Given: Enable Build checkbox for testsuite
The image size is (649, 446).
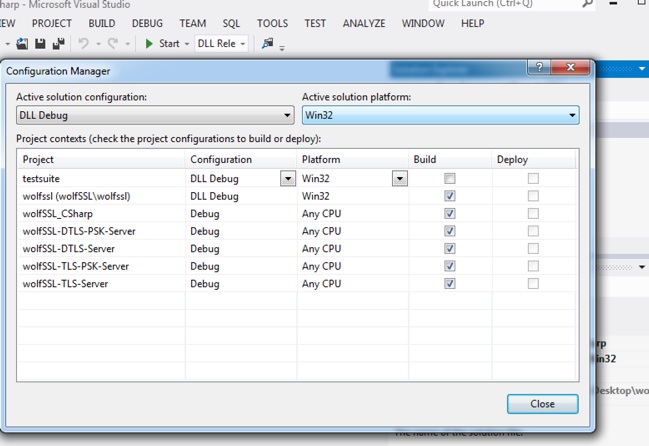Looking at the screenshot, I should coord(449,178).
